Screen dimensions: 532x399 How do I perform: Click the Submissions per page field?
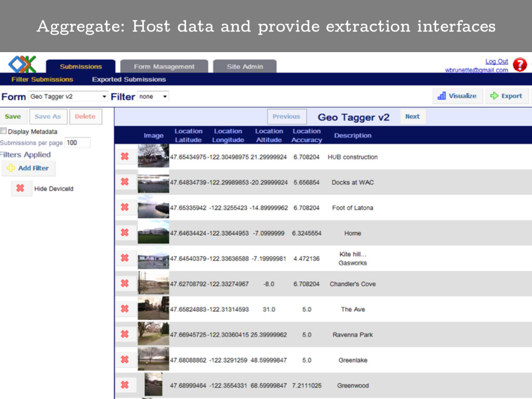click(x=77, y=143)
